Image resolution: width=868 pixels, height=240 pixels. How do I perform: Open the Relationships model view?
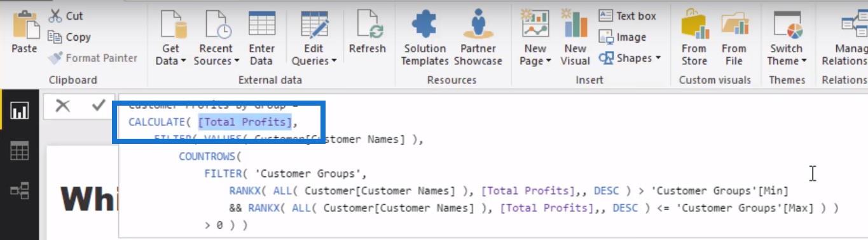(20, 190)
